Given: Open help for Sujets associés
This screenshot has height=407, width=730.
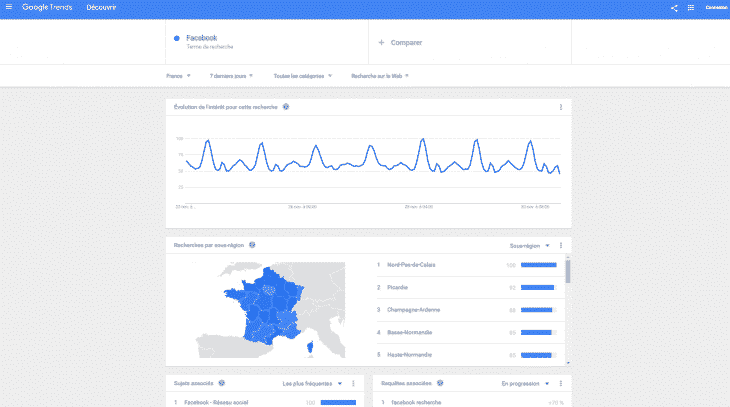Looking at the screenshot, I should click(222, 383).
